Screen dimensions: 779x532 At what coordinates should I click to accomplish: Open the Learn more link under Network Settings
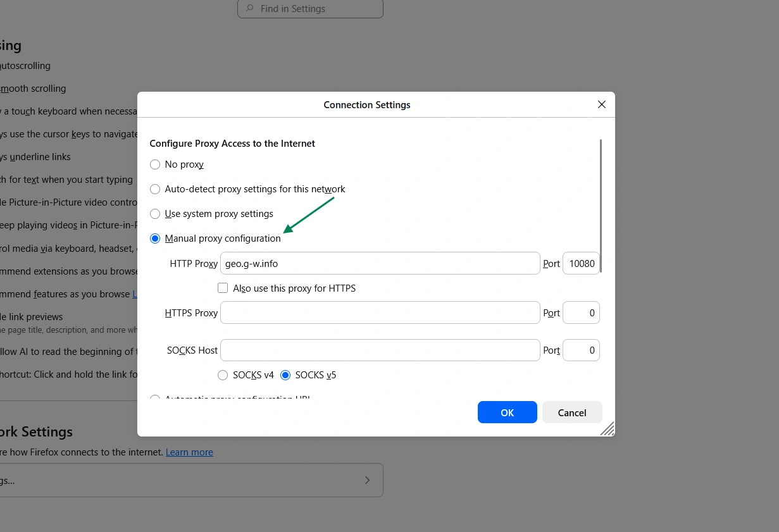189,452
